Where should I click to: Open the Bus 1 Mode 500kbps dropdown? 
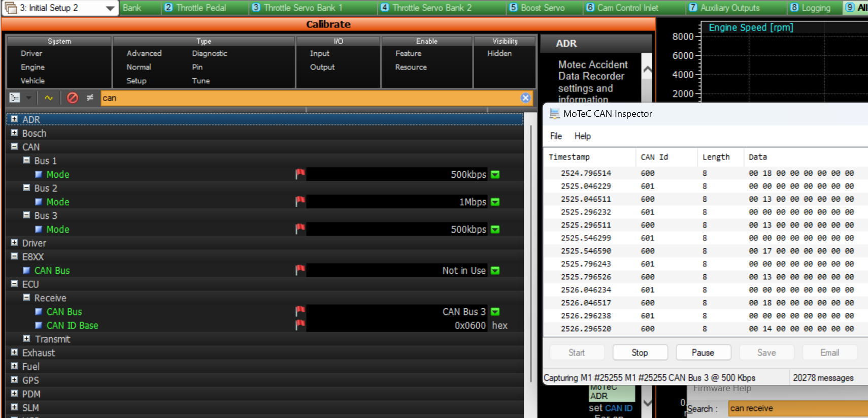point(495,175)
